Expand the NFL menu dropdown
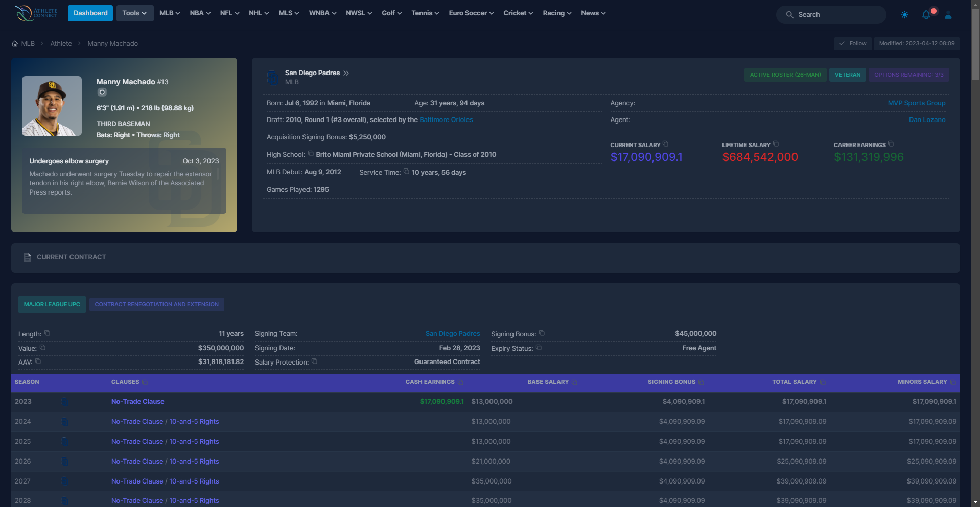Image resolution: width=980 pixels, height=507 pixels. tap(230, 13)
